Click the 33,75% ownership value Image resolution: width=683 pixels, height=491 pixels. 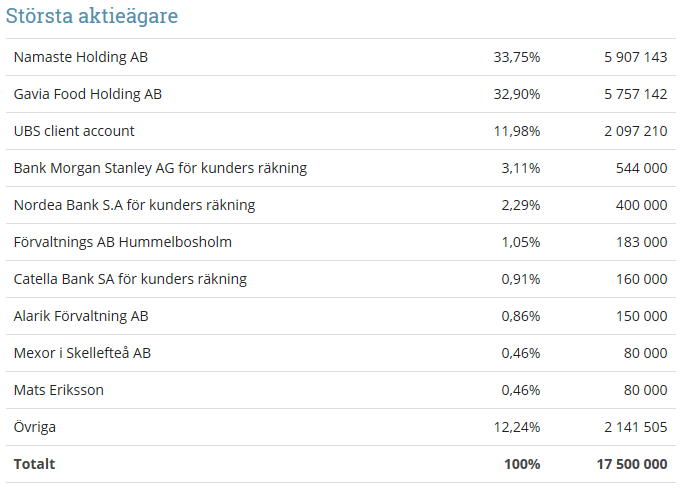tap(516, 57)
